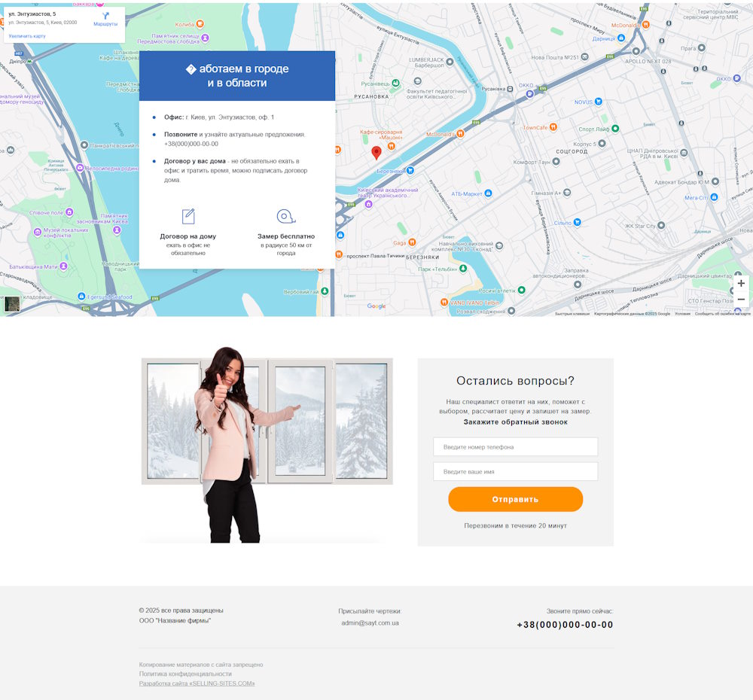The image size is (753, 700).
Task: Open Увеличить карту link
Action: click(27, 36)
